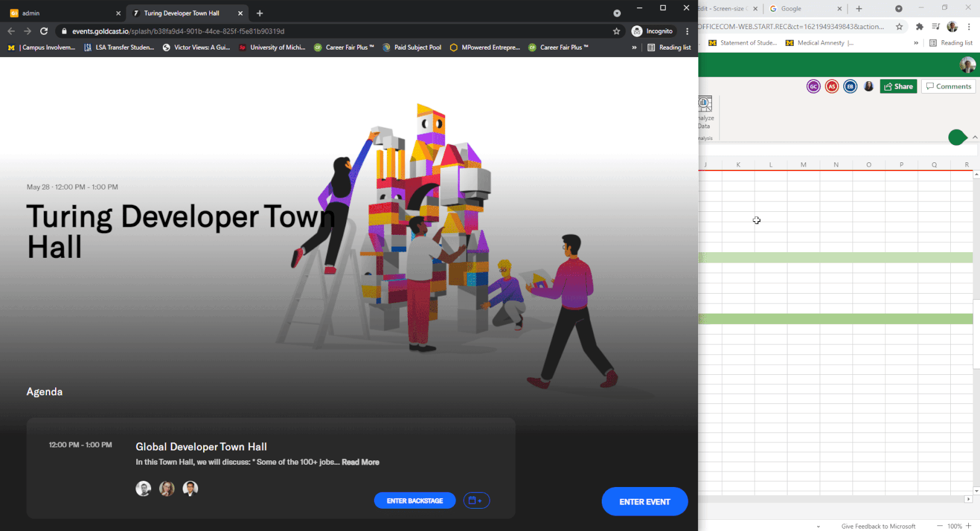Open the Global Developer Town Hall session title

[x=201, y=447]
